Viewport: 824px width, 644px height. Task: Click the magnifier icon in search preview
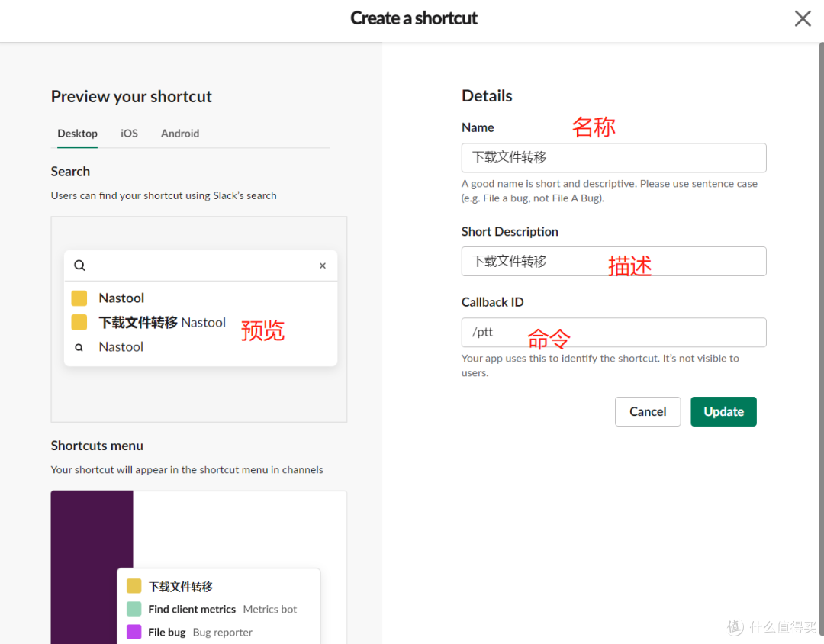tap(79, 266)
